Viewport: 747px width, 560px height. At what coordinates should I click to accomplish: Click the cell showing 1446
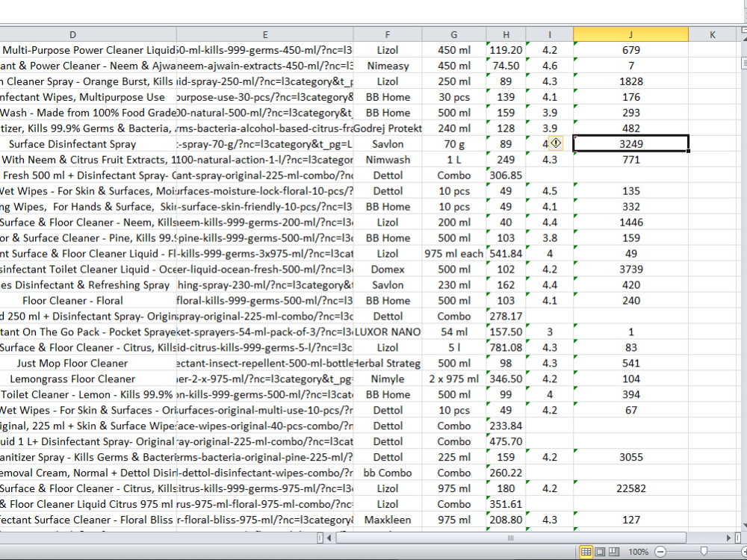pos(630,223)
